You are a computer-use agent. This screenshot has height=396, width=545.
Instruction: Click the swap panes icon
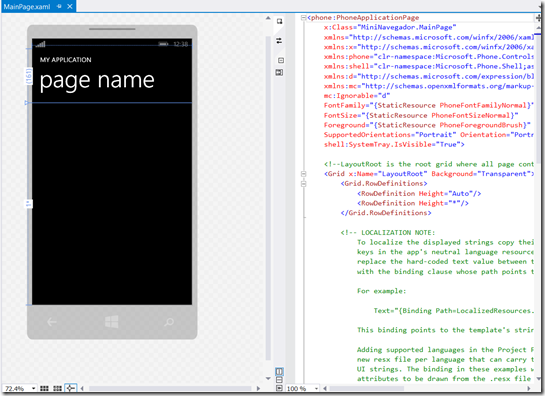click(279, 41)
